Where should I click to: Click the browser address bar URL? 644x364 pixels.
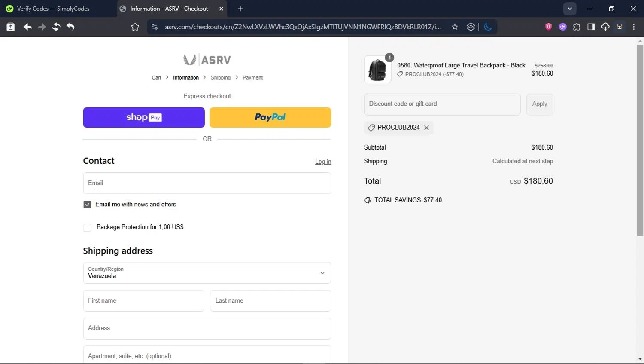[x=303, y=27]
